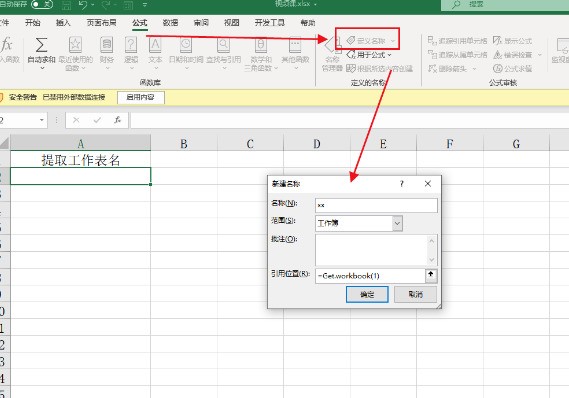Open Date & Time functions clock icon
Viewport: 569px width, 398px height.
[186, 45]
